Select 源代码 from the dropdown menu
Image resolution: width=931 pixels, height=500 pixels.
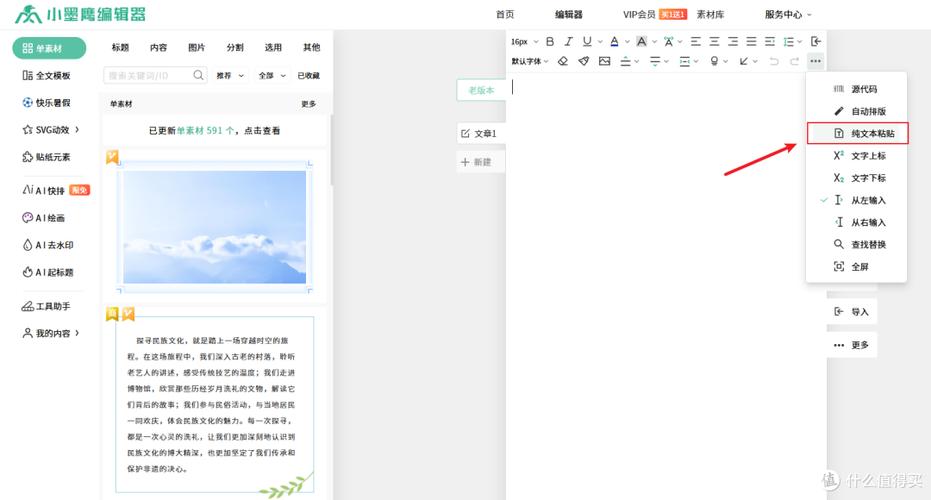pyautogui.click(x=856, y=89)
